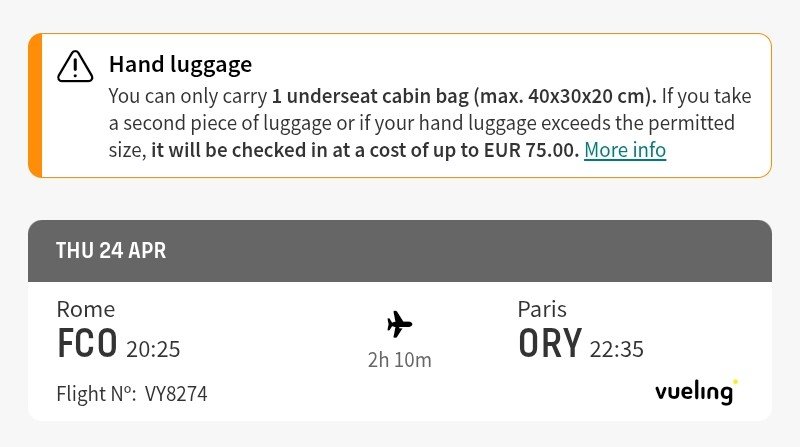Click the airplane icon between airports
800x447 pixels.
(399, 324)
